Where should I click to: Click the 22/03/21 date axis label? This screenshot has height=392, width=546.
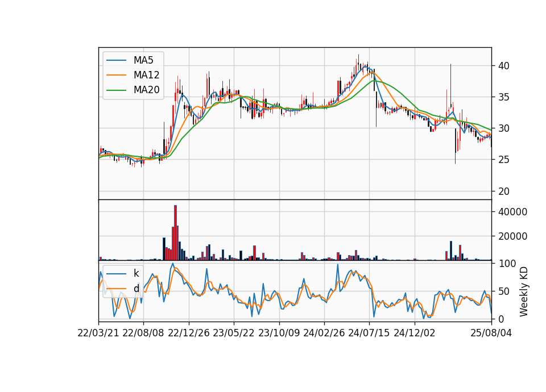[98, 333]
